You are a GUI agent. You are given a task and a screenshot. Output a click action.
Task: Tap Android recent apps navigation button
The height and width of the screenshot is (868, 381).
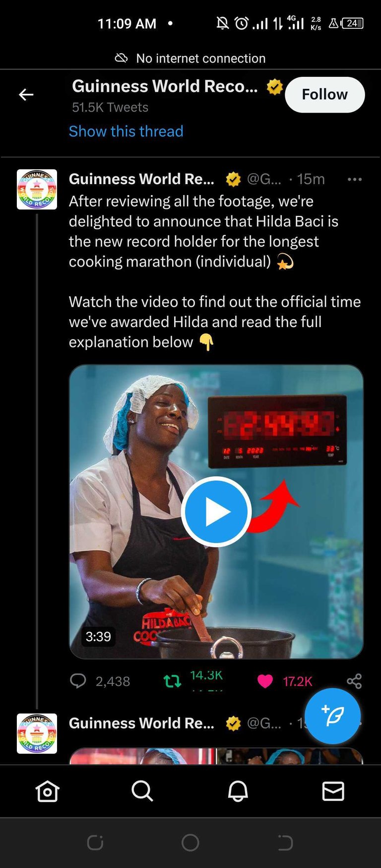[x=95, y=842]
